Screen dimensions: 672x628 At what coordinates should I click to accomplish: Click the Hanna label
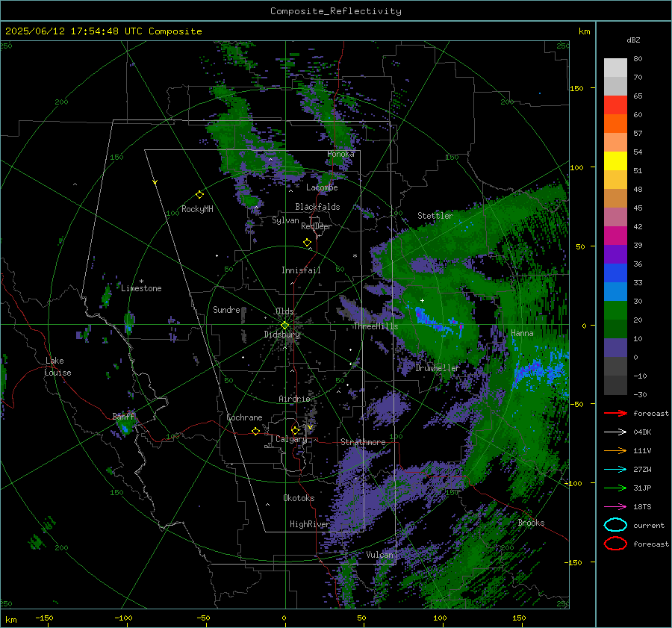pyautogui.click(x=522, y=333)
